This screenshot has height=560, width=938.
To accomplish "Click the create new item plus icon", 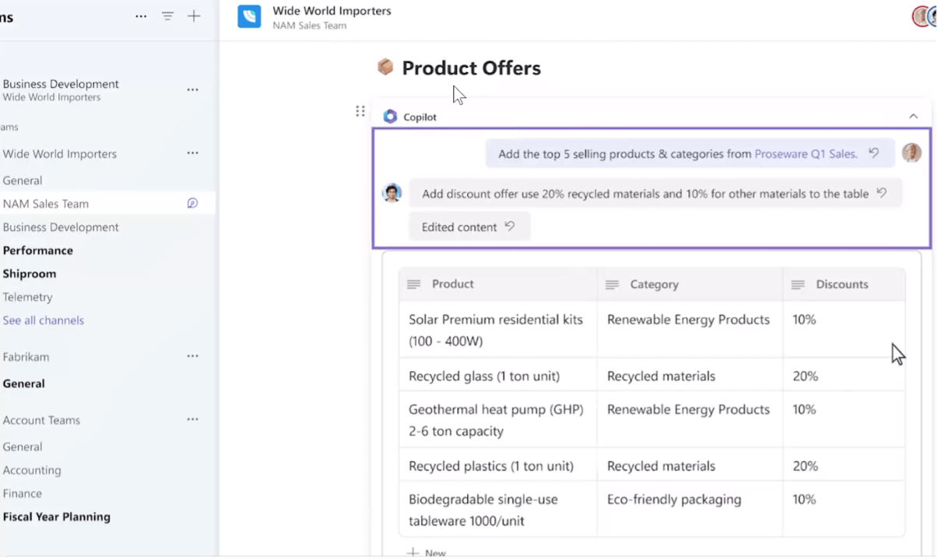I will (194, 16).
